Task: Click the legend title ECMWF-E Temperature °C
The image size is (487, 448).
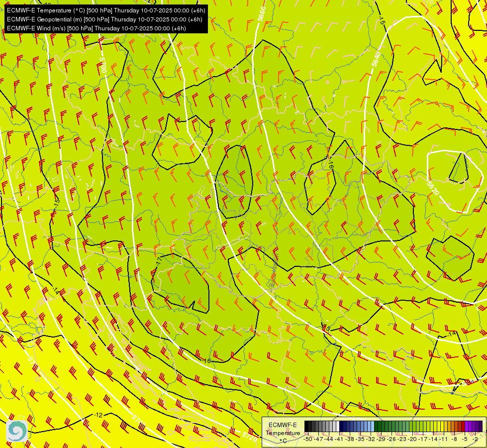Action: tap(283, 433)
